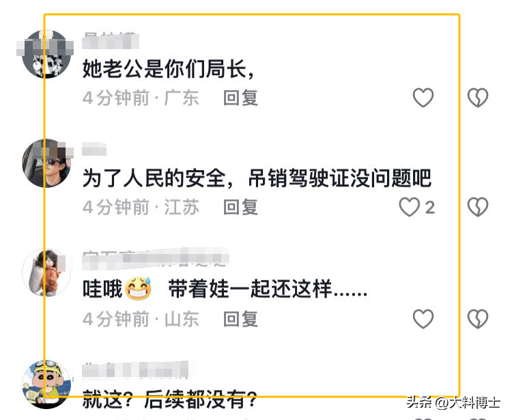Open the first commenter's avatar
Screen dimensions: 512x420
pos(46,54)
